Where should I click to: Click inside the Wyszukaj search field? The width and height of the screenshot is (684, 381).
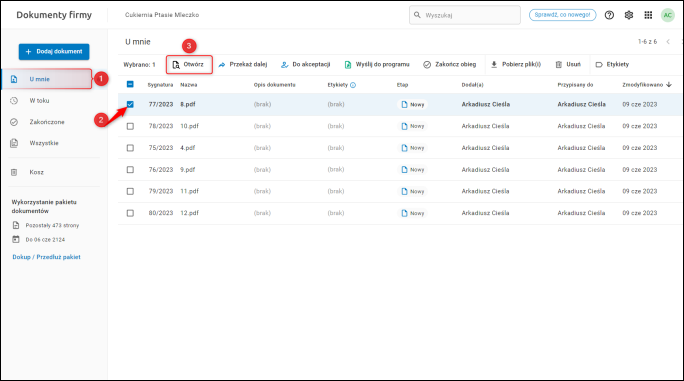[465, 15]
